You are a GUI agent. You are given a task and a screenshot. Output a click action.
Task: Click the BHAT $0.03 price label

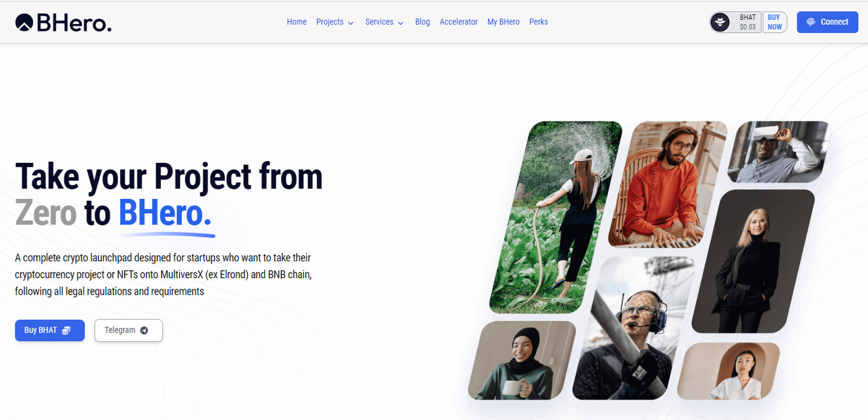[x=747, y=22]
